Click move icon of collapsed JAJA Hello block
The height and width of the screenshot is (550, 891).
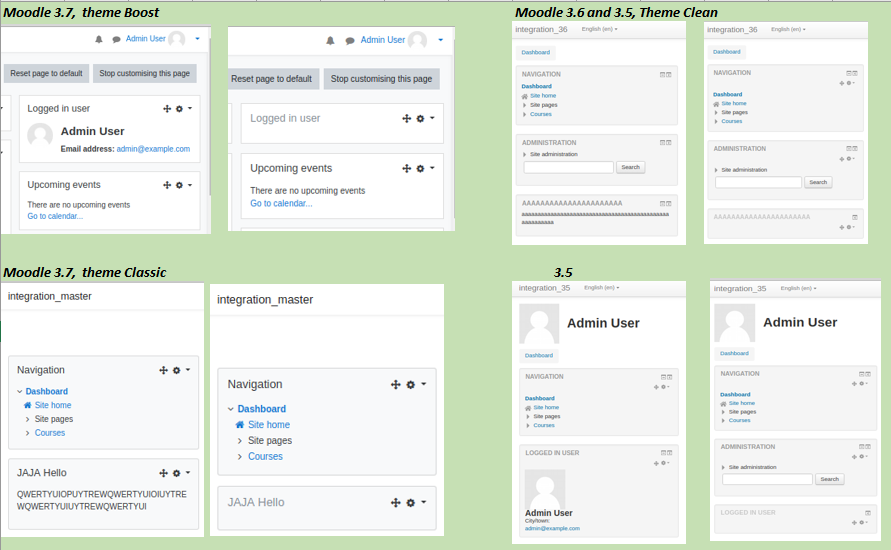click(395, 502)
